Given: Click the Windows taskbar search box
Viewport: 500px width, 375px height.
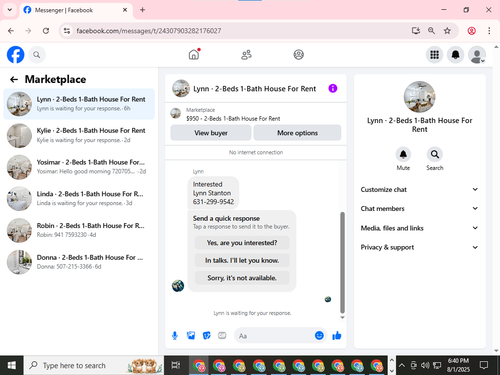Looking at the screenshot, I should click(x=94, y=365).
